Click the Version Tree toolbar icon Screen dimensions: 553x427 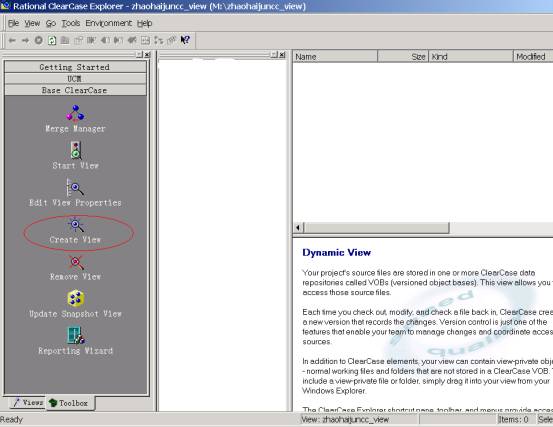159,40
